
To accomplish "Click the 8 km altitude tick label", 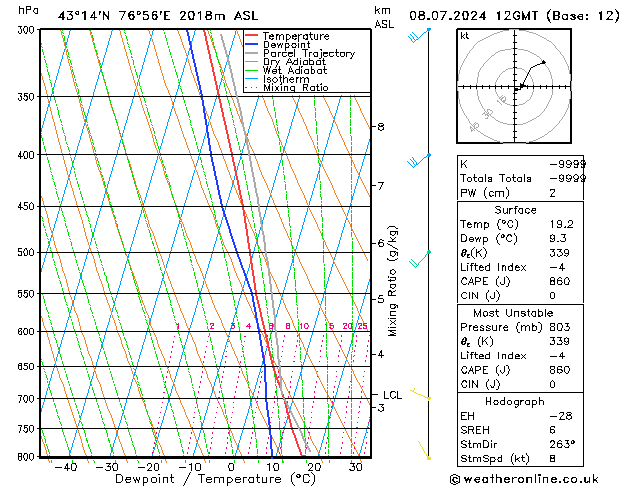I will point(381,127).
